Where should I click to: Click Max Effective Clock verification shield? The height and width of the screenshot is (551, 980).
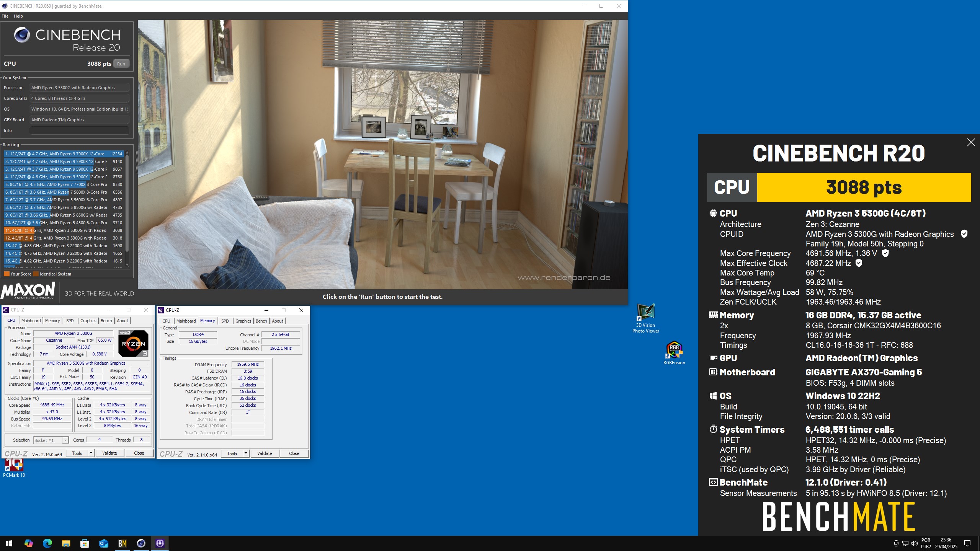click(859, 263)
